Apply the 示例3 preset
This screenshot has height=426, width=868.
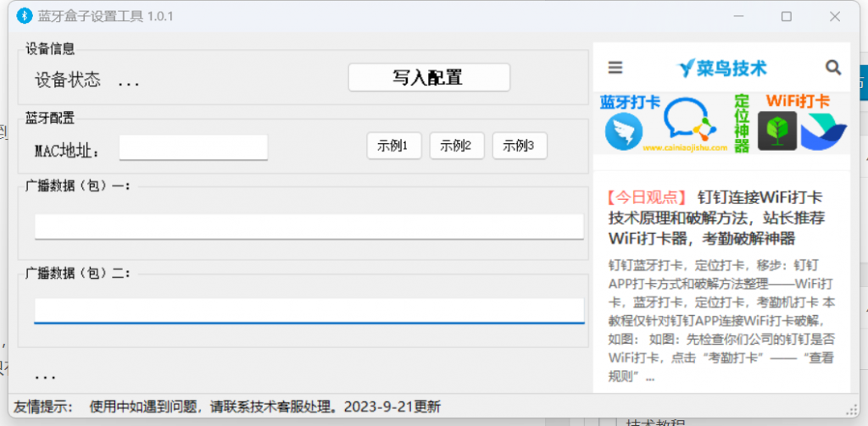pyautogui.click(x=519, y=146)
